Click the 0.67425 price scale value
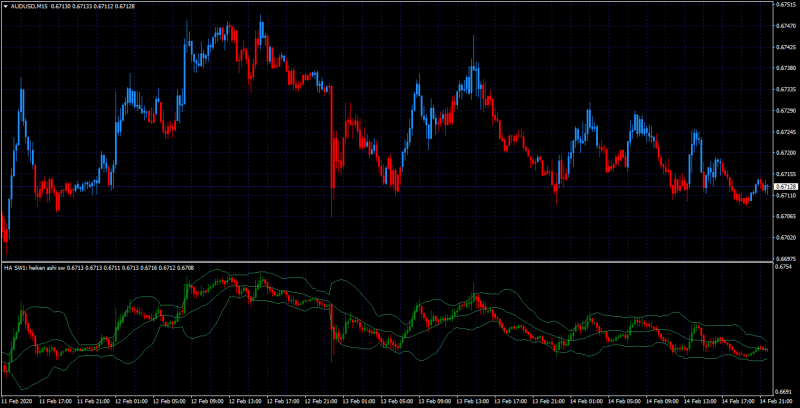Image resolution: width=800 pixels, height=408 pixels. pos(786,46)
